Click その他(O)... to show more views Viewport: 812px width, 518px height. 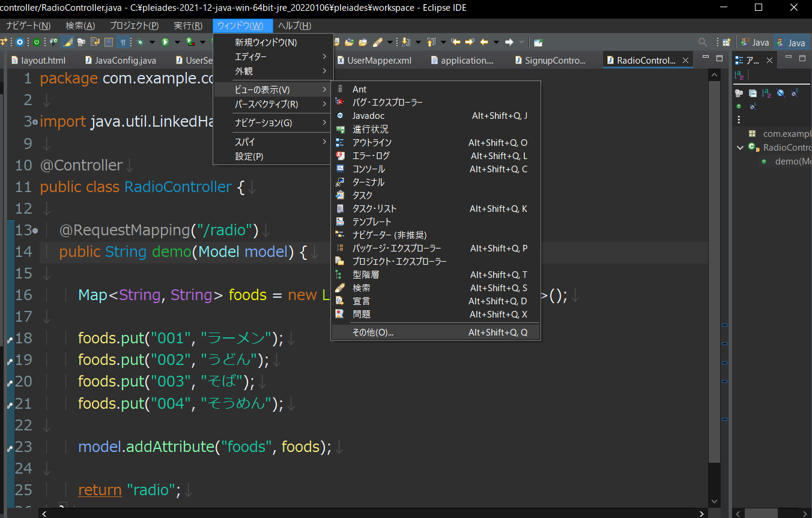pyautogui.click(x=374, y=332)
